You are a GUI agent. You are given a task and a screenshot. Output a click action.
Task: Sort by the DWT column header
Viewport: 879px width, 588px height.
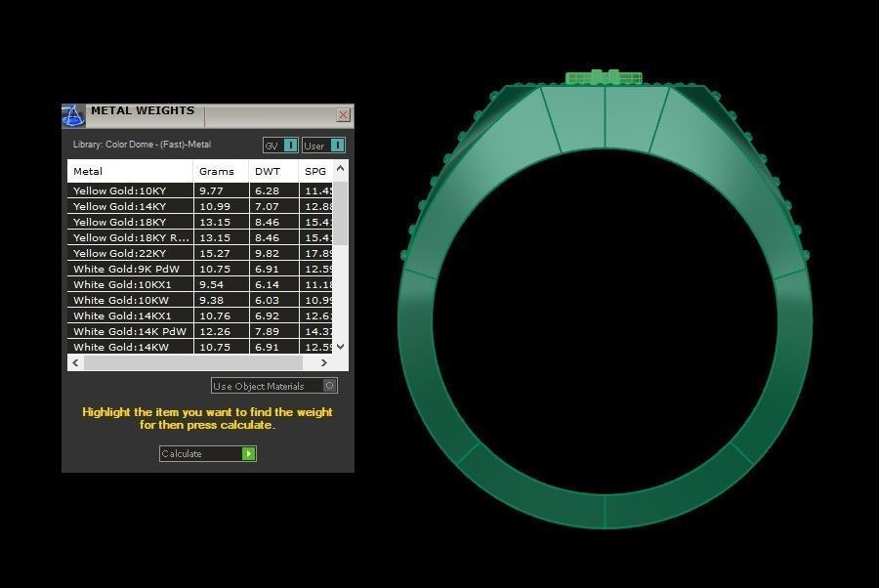coord(273,172)
